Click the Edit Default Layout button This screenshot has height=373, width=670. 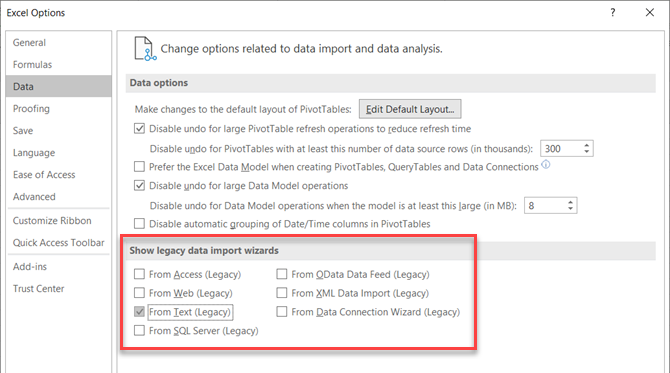click(410, 109)
